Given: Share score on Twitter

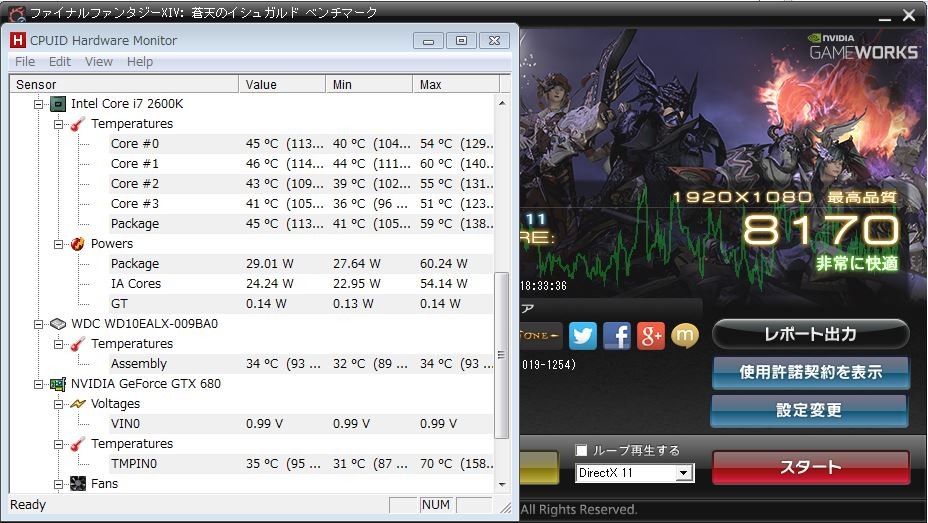Looking at the screenshot, I should (583, 335).
